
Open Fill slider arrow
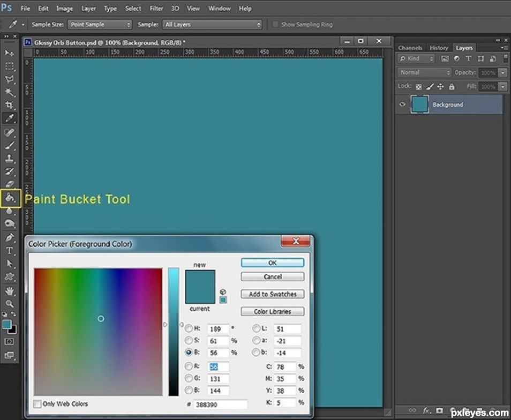click(503, 87)
